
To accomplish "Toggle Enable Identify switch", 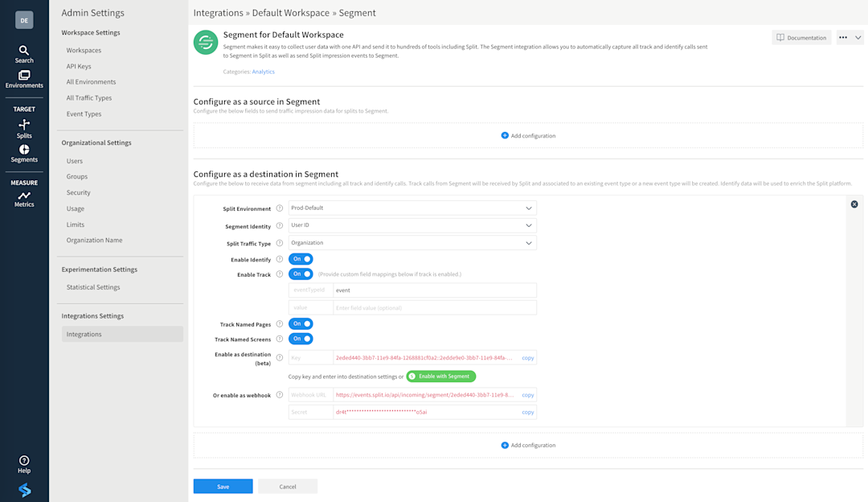I will [x=301, y=259].
